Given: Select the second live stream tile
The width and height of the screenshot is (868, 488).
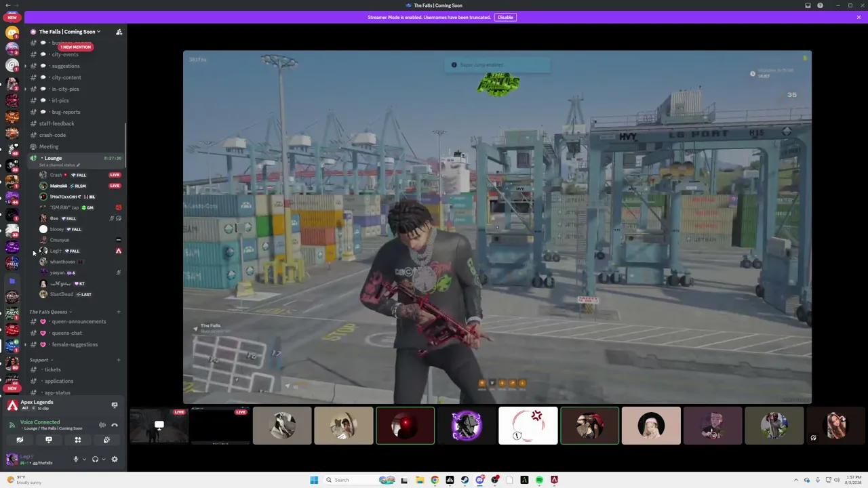Looking at the screenshot, I should click(x=220, y=426).
